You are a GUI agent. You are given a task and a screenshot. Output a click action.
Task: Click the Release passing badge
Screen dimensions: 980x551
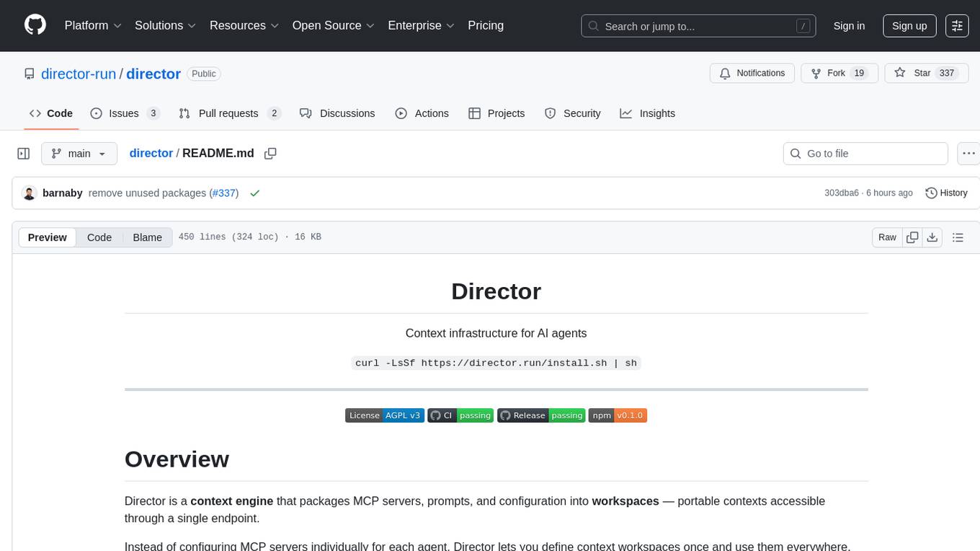point(541,415)
